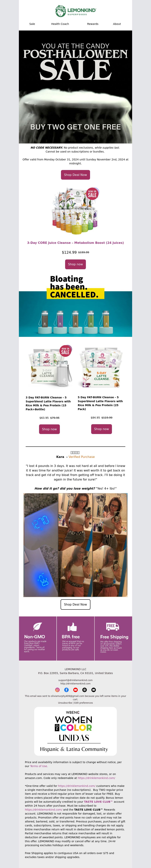The height and width of the screenshot is (868, 151).
Task: Open the About menu item
Action: (x=117, y=24)
